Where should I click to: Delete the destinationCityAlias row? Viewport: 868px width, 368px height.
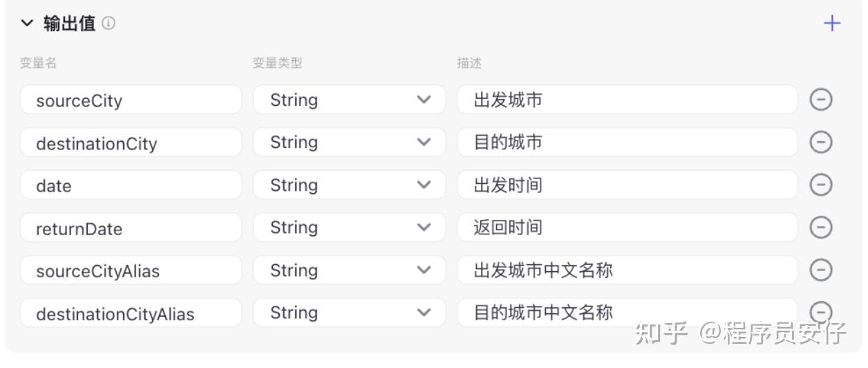(820, 312)
